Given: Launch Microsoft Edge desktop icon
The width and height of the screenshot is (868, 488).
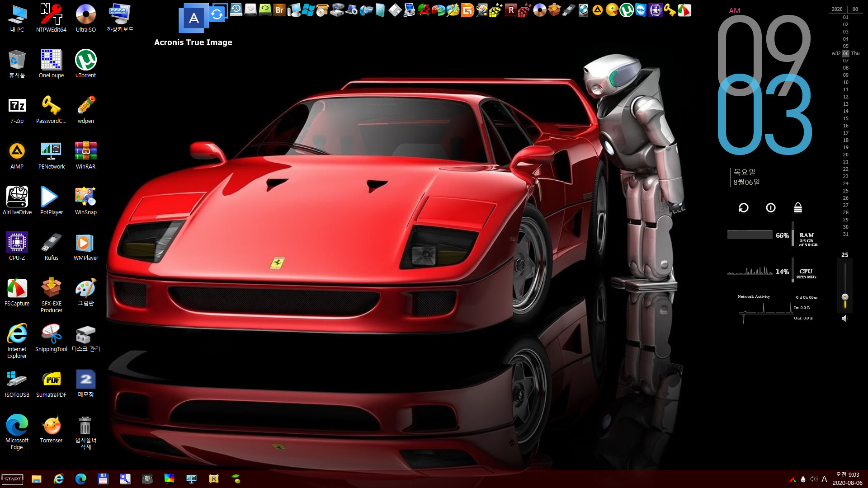Looking at the screenshot, I should pyautogui.click(x=17, y=432).
